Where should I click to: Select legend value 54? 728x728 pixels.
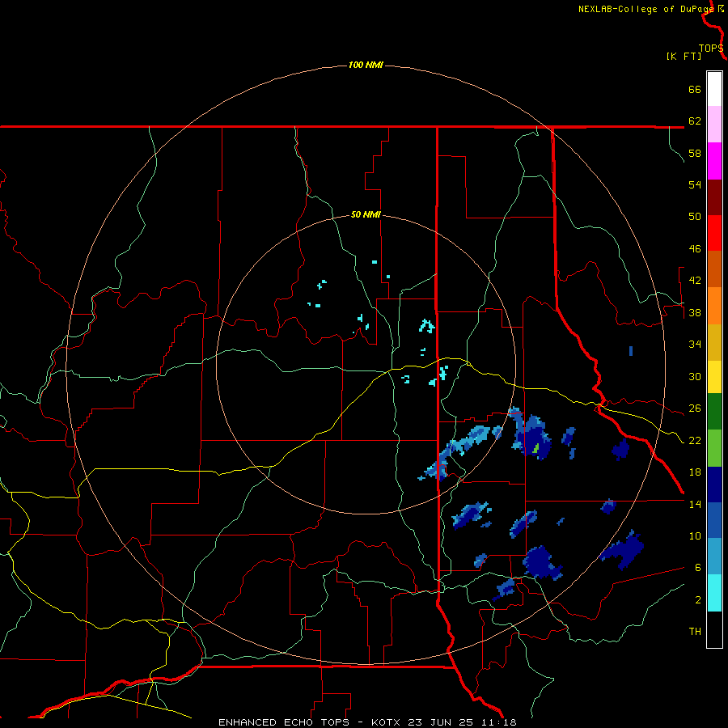[x=695, y=184]
